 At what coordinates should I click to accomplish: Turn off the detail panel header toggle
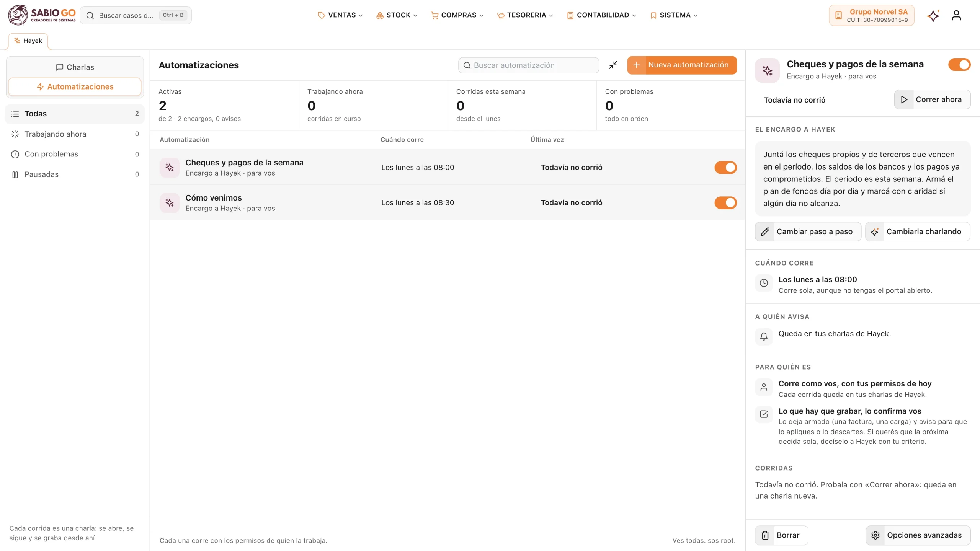click(959, 65)
